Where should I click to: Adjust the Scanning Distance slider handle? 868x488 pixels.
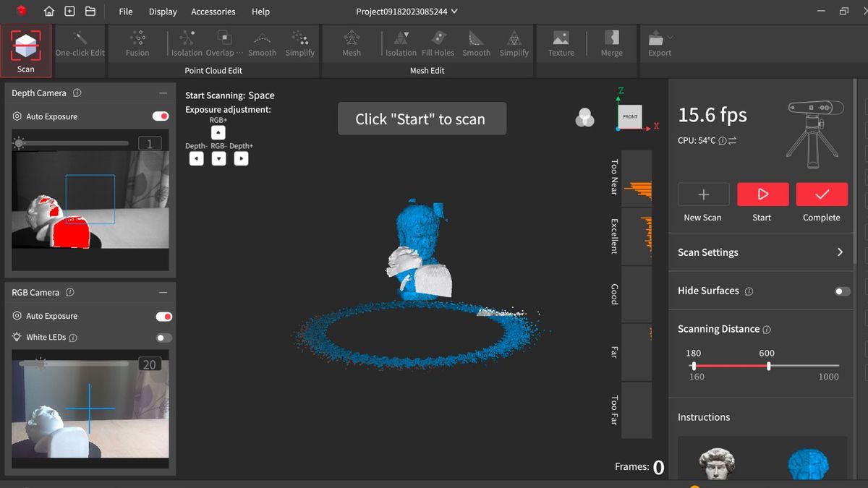pos(768,366)
